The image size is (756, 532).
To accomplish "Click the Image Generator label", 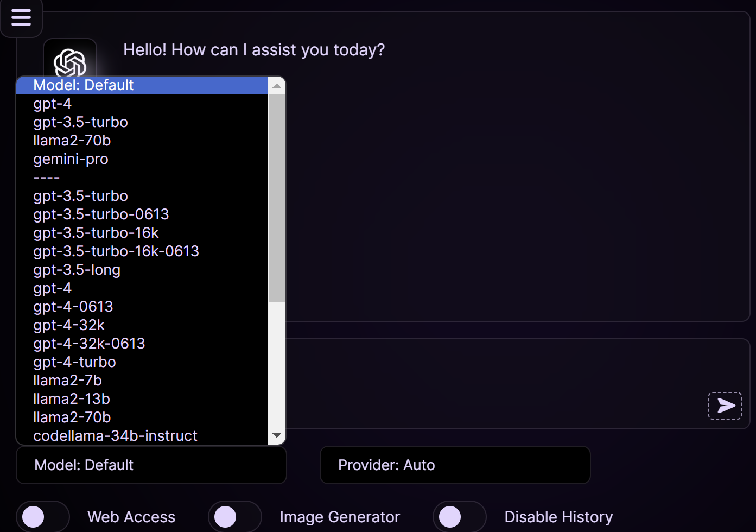I will (340, 517).
